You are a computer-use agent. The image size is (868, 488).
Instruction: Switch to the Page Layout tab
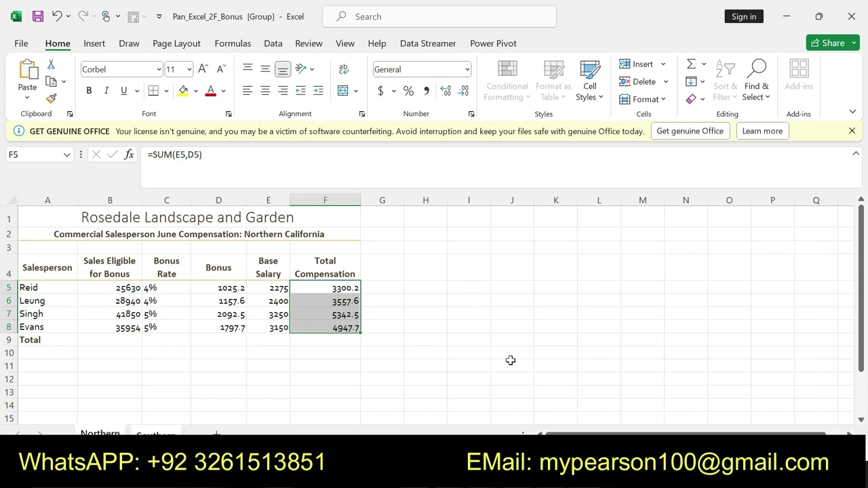tap(176, 43)
